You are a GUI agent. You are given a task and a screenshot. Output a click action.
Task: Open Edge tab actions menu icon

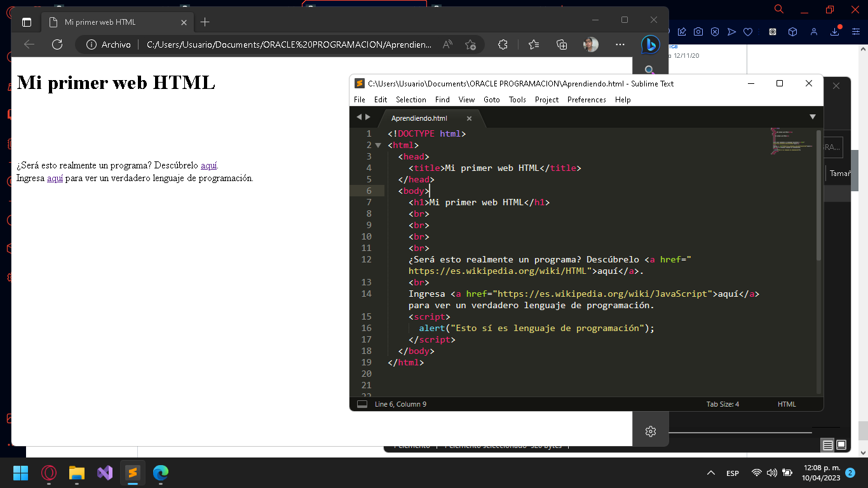(26, 22)
